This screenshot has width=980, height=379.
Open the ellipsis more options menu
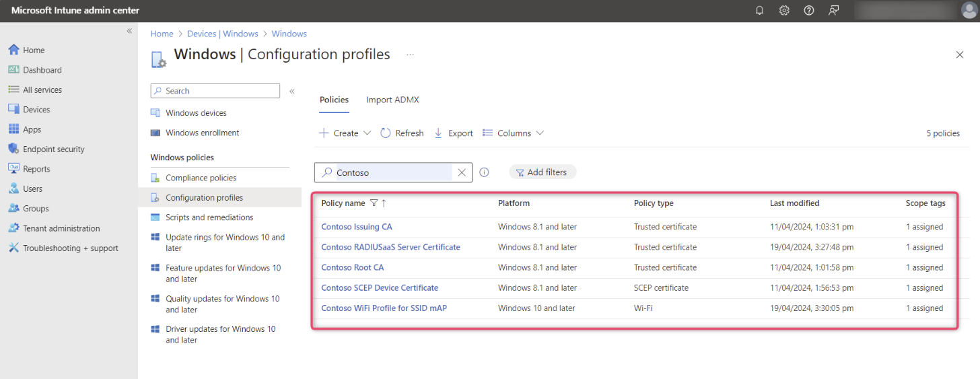pos(410,55)
